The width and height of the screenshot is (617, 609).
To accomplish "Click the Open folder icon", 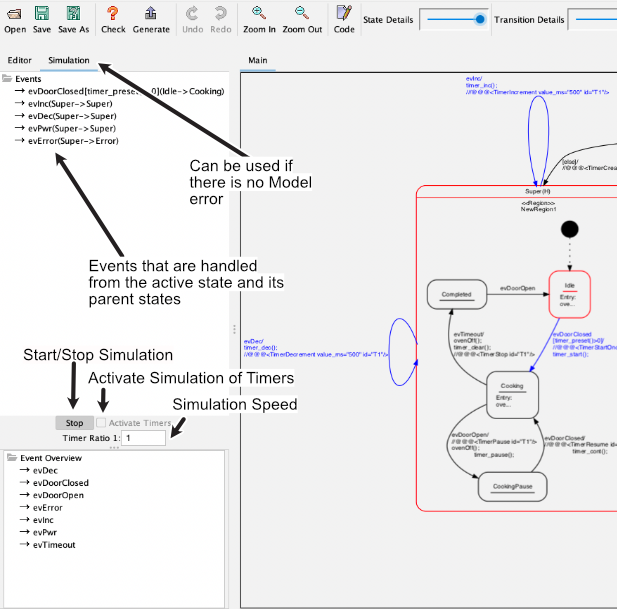I will point(15,14).
